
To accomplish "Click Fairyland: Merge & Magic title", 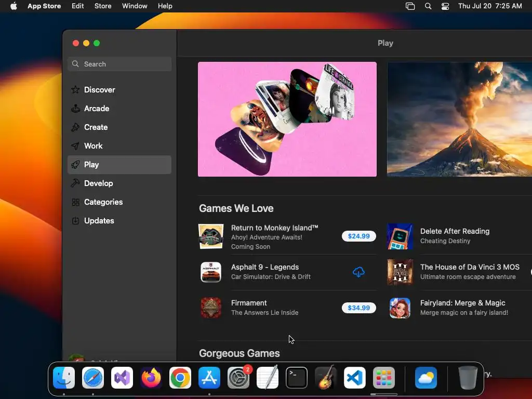I will pyautogui.click(x=462, y=303).
